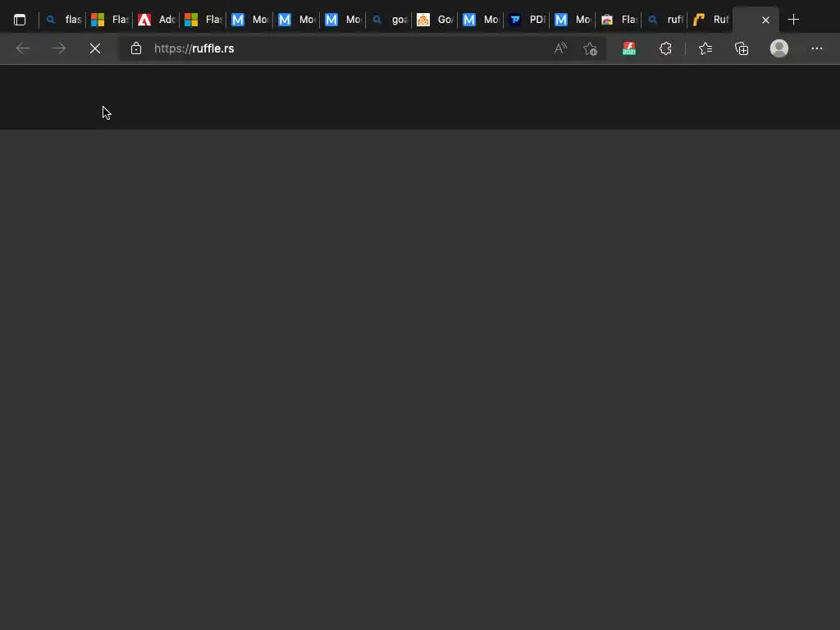This screenshot has width=840, height=630.
Task: Close the current loading tab
Action: point(765,20)
